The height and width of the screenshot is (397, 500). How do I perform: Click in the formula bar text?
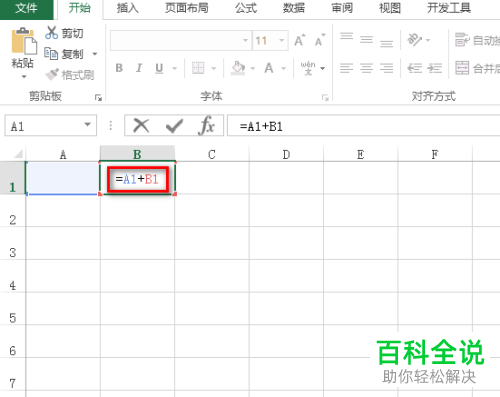pos(261,126)
